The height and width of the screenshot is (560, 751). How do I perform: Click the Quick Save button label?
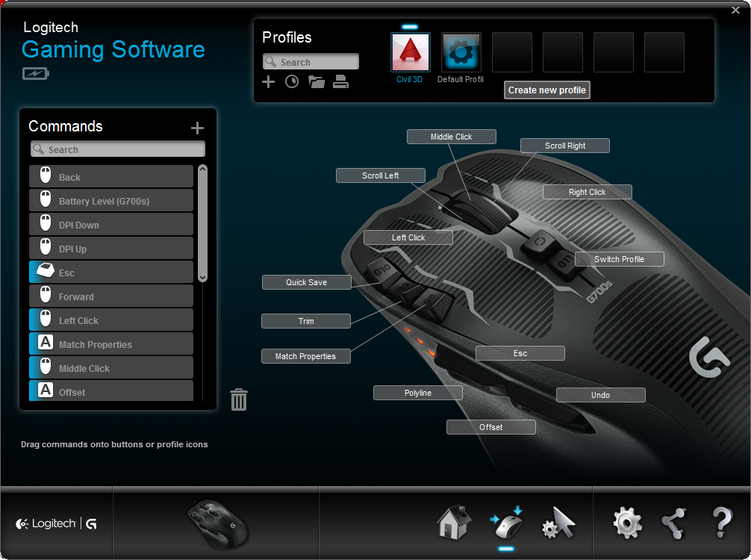click(x=307, y=282)
